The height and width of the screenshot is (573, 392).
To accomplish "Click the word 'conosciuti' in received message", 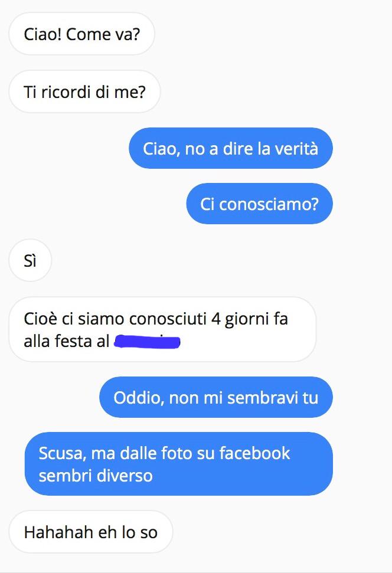I will coord(168,319).
